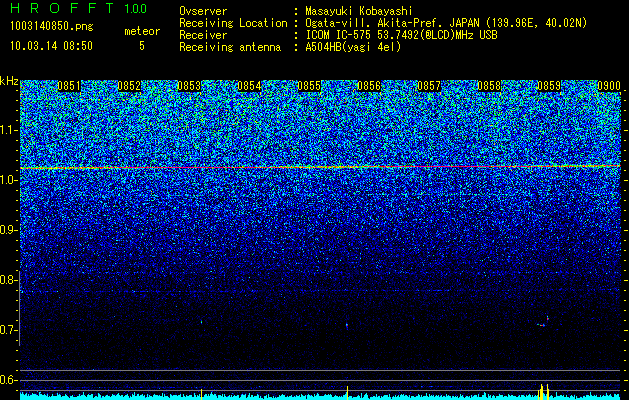Click the 0.9 kHz axis label

(9, 230)
